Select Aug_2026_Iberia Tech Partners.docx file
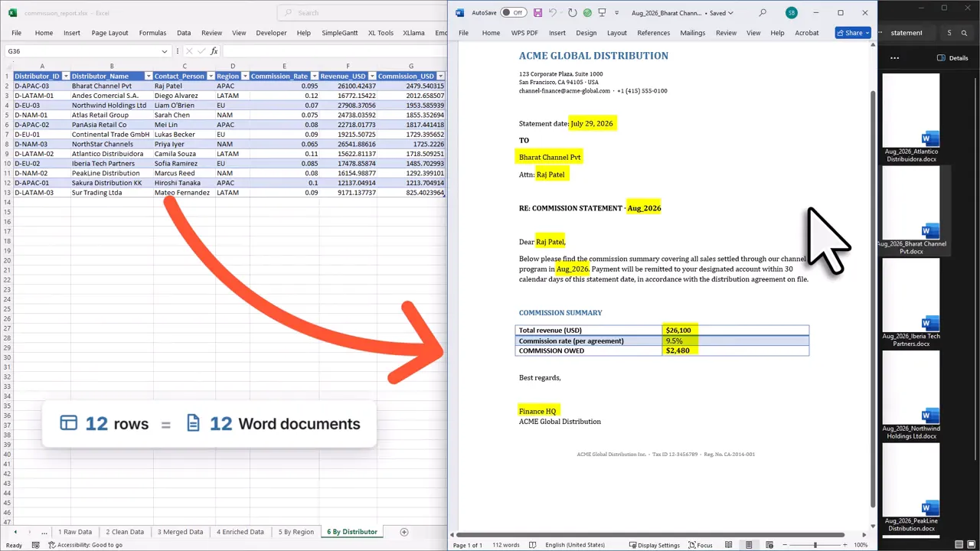This screenshot has width=980, height=551. click(x=911, y=304)
